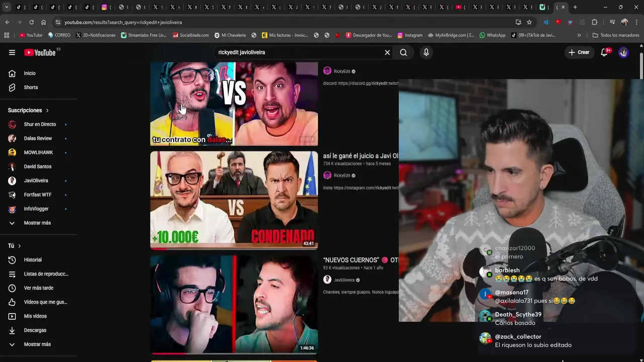644x362 pixels.
Task: Open the YouTube bookmark
Action: [x=31, y=35]
